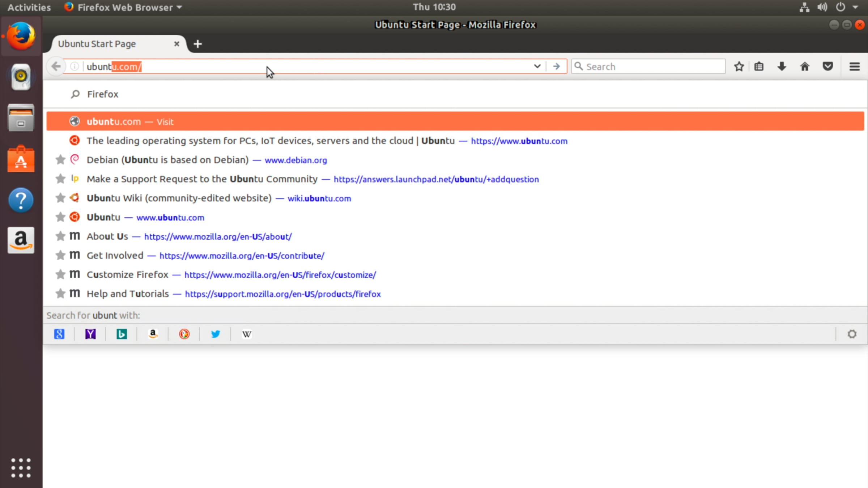The width and height of the screenshot is (868, 488).
Task: Search ubunt with Amazon engine icon
Action: click(153, 334)
